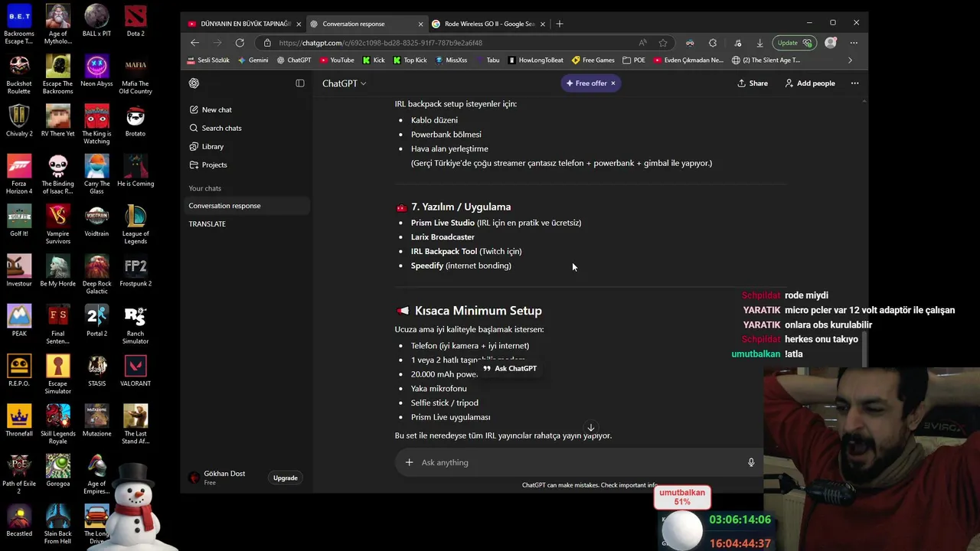Open Forza Horizon 4 desktop icon
This screenshot has height=551, width=980.
[19, 174]
